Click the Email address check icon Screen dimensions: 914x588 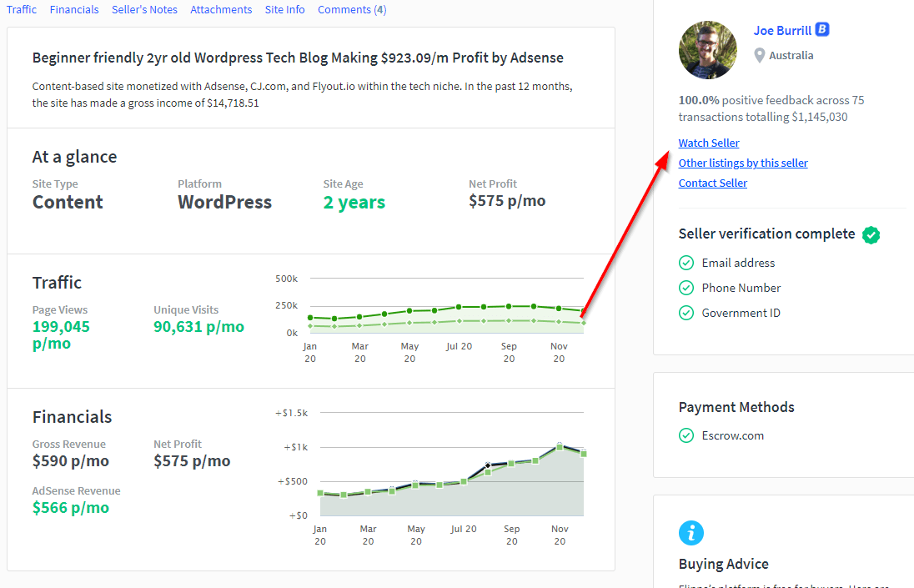tap(686, 263)
